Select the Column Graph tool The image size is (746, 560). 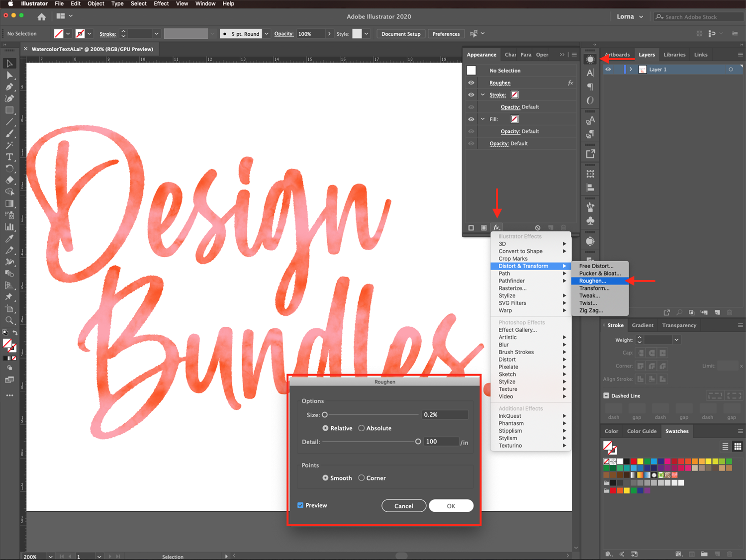[x=9, y=227]
